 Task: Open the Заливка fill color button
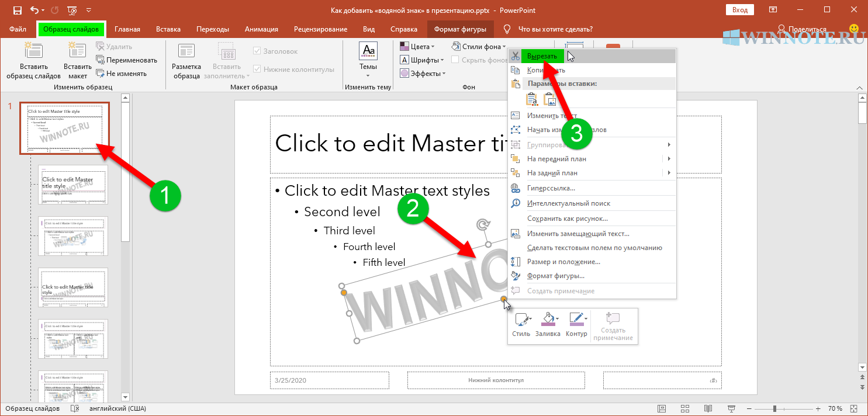[x=548, y=325]
